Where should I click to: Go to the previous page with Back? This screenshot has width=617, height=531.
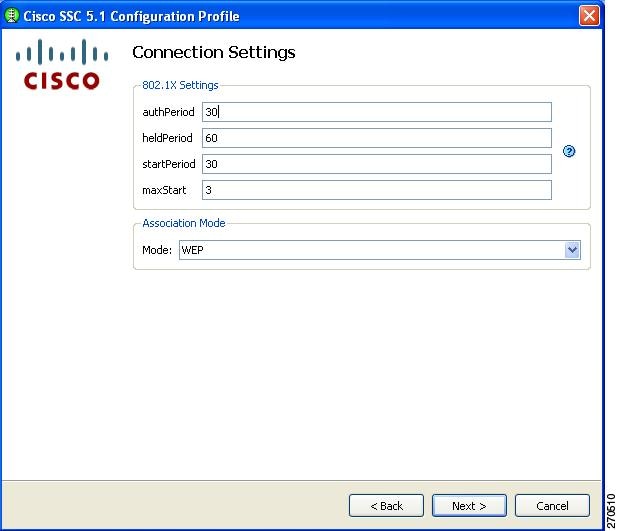tap(386, 506)
